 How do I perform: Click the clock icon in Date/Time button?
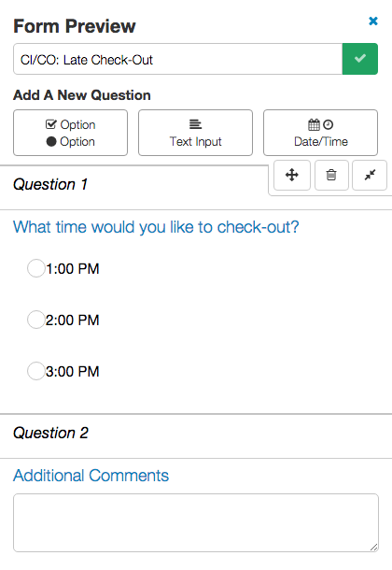point(329,124)
